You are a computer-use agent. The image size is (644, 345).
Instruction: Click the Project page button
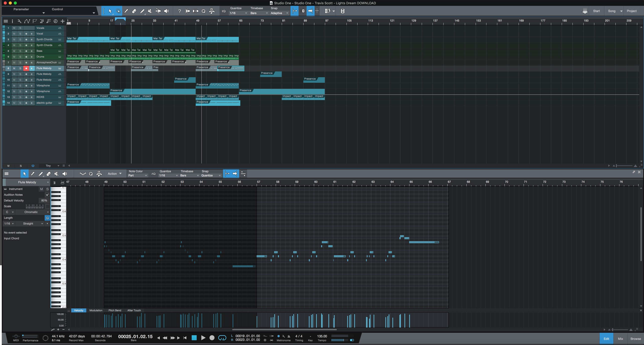631,11
